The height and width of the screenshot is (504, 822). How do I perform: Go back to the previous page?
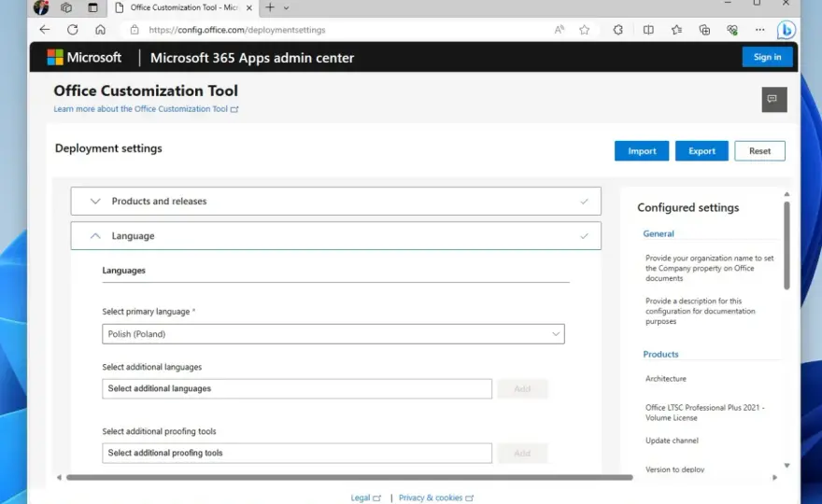coord(45,30)
